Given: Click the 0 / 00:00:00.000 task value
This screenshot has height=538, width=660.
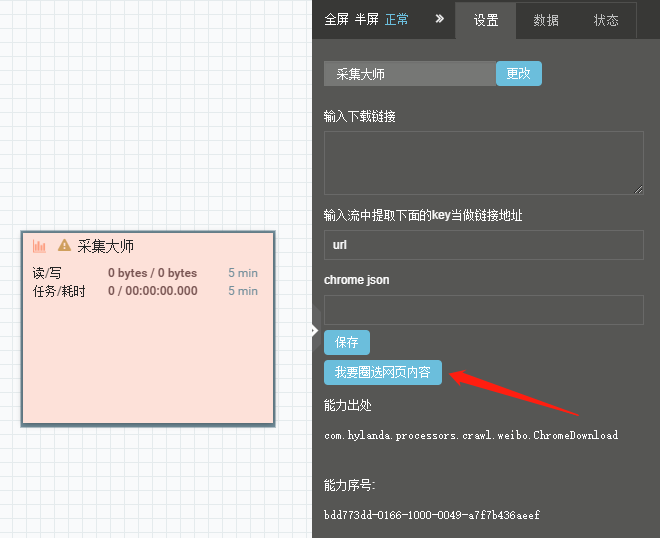Looking at the screenshot, I should pos(153,290).
